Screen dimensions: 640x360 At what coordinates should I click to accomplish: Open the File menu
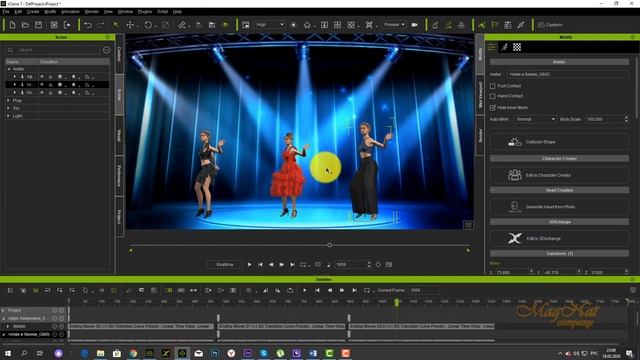(6, 12)
